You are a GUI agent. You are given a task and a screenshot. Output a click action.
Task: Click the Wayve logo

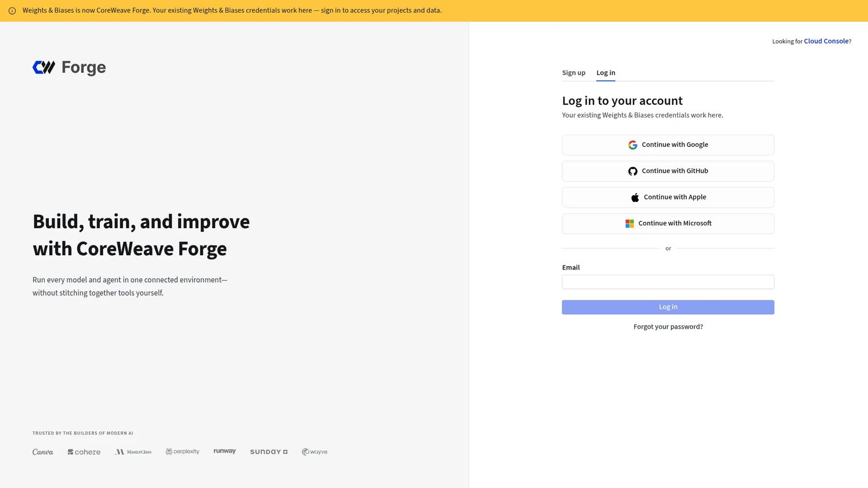[315, 452]
